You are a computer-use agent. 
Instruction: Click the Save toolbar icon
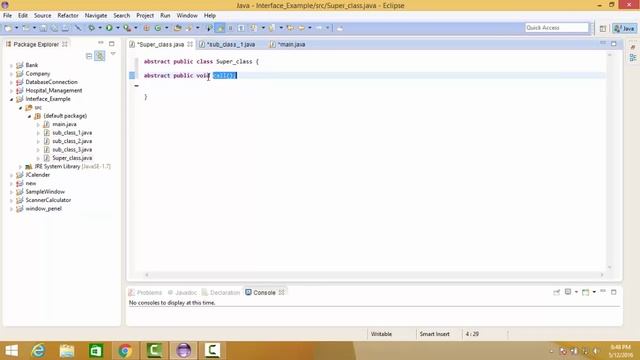click(x=43, y=28)
